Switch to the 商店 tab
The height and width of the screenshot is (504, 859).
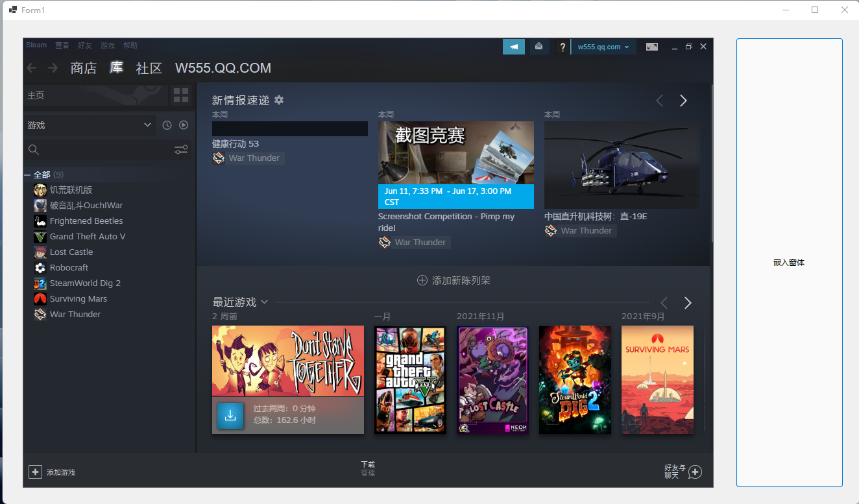pos(84,68)
